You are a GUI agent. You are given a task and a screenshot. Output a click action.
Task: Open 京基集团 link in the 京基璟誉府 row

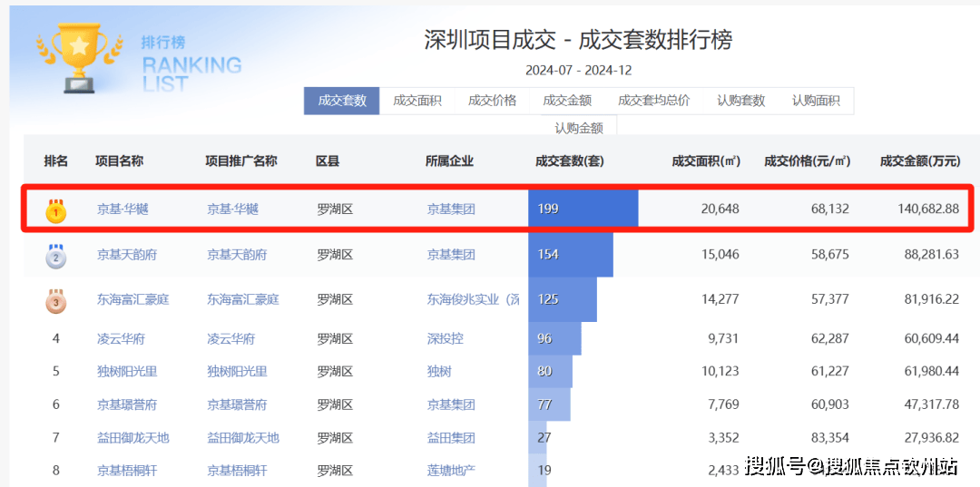451,405
